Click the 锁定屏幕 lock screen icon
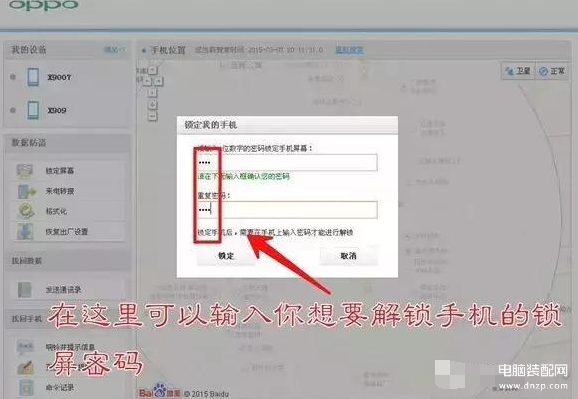Viewport: 578px width, 399px height. pyautogui.click(x=25, y=171)
